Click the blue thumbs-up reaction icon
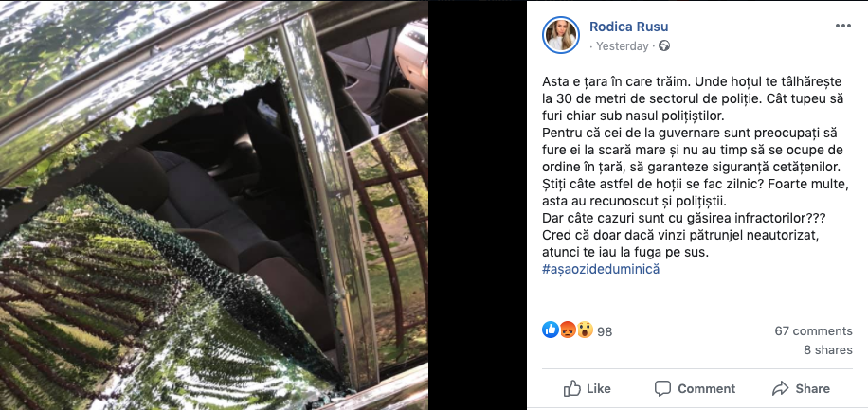The width and height of the screenshot is (868, 410). click(x=551, y=330)
